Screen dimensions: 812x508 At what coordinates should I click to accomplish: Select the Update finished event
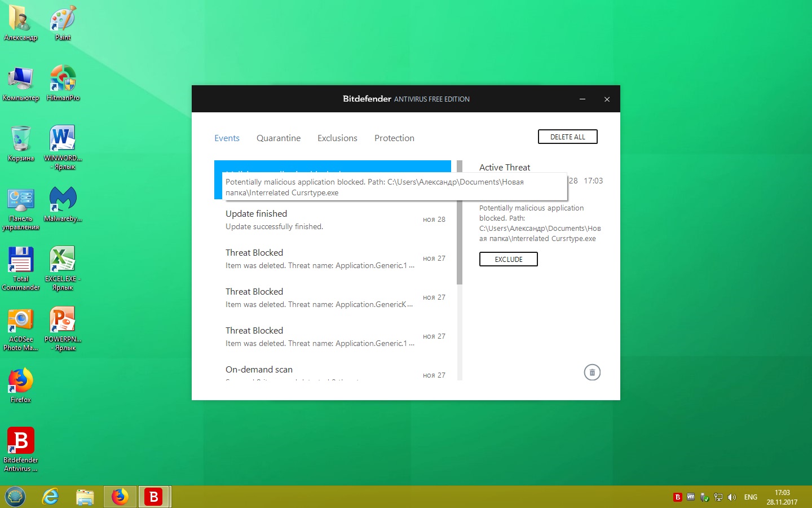pos(333,220)
